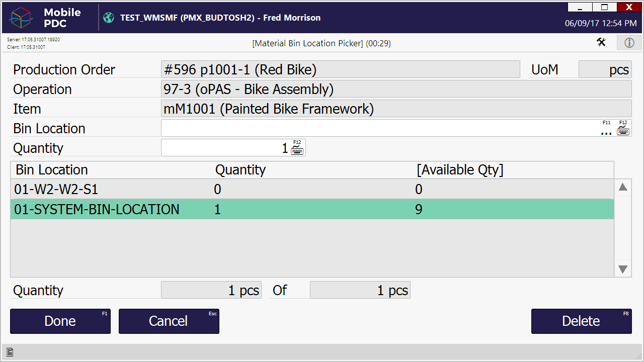644x362 pixels.
Task: Click the Quantity input field
Action: point(225,148)
